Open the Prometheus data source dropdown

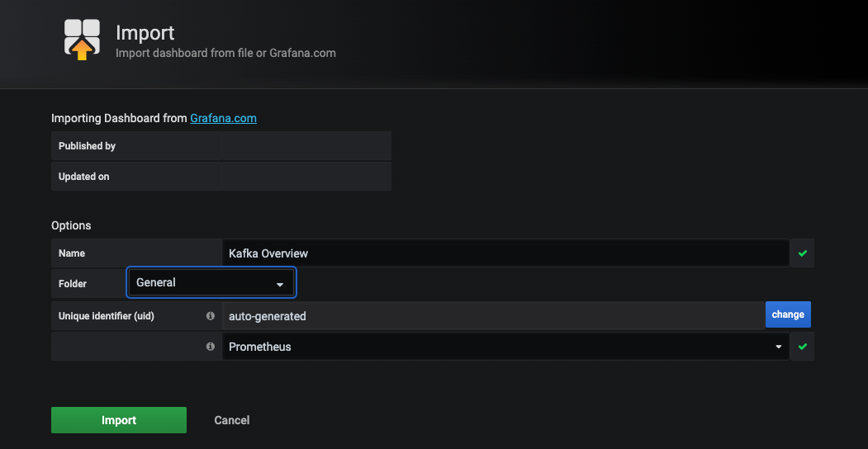pyautogui.click(x=505, y=347)
